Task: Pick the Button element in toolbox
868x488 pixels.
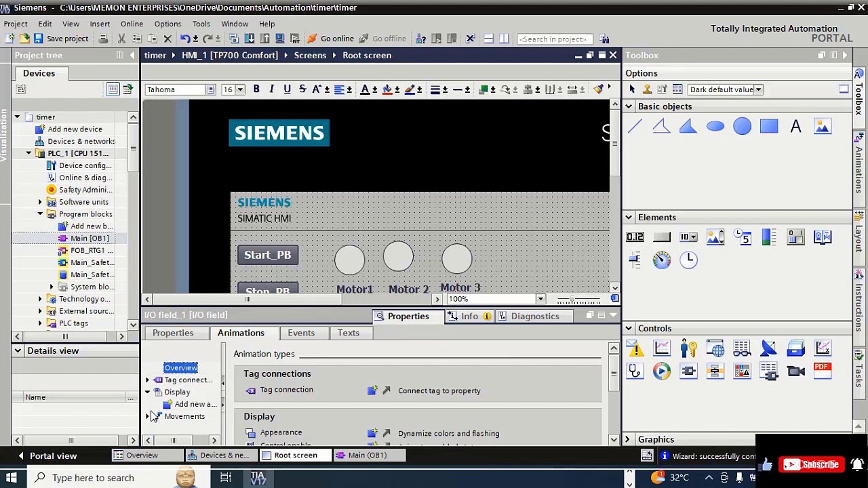Action: 661,237
